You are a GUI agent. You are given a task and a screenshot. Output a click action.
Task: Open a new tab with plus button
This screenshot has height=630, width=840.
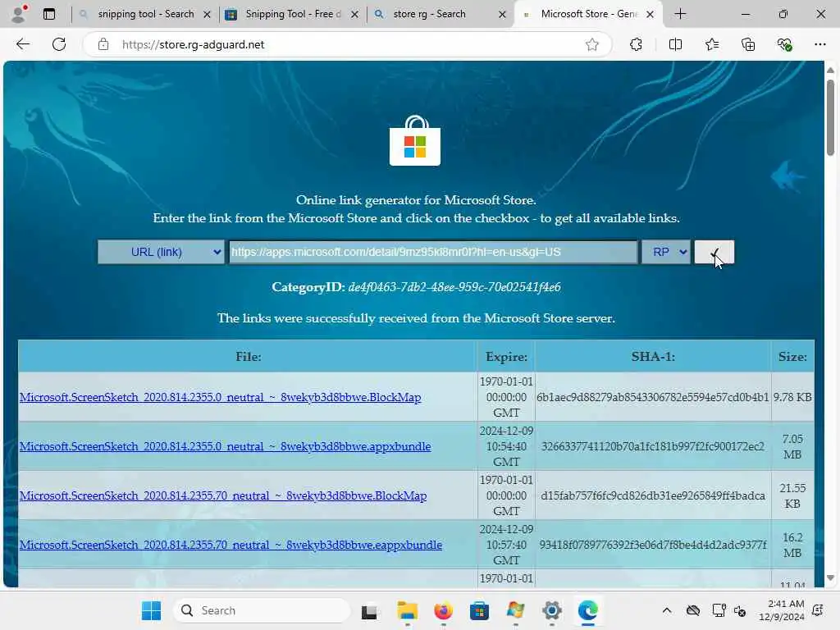click(680, 14)
